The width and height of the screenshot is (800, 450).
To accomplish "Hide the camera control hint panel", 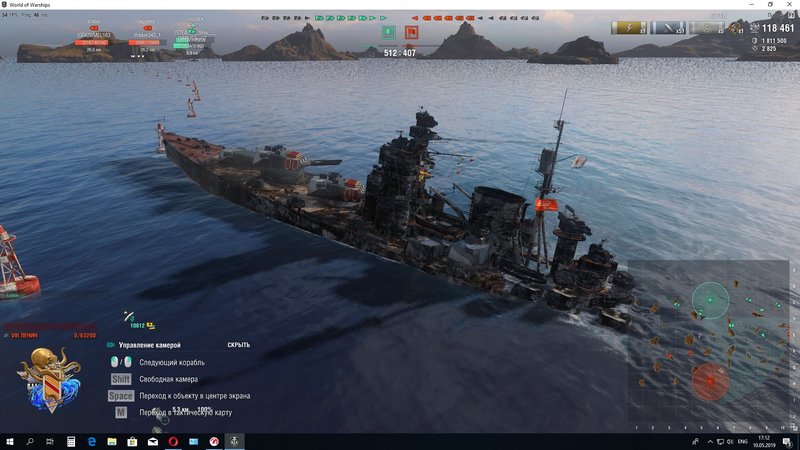I will [x=238, y=345].
